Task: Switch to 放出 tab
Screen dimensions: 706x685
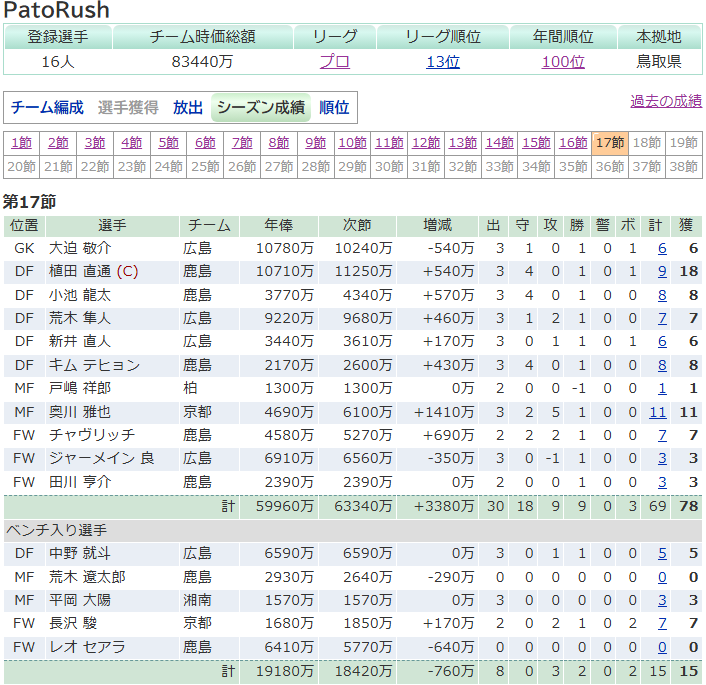Action: coord(188,108)
